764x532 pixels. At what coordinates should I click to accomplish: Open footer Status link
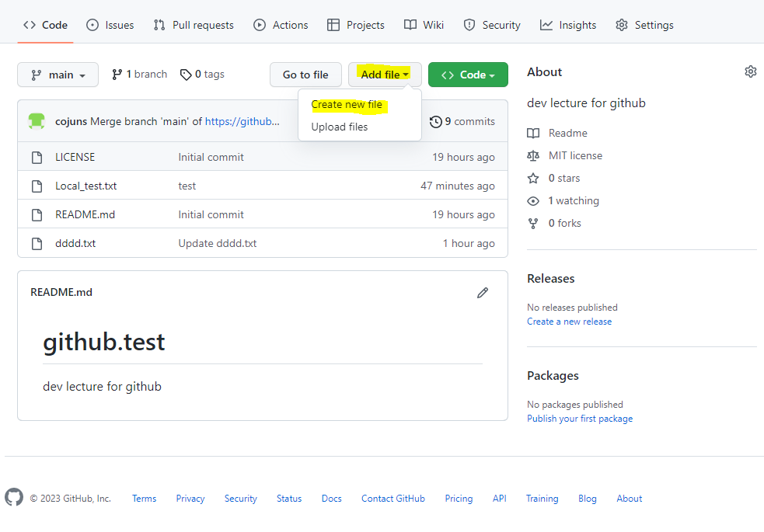click(x=289, y=499)
